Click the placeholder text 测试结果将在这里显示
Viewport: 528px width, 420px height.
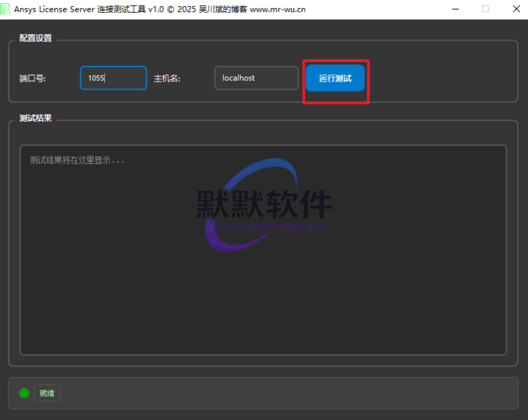tap(77, 160)
